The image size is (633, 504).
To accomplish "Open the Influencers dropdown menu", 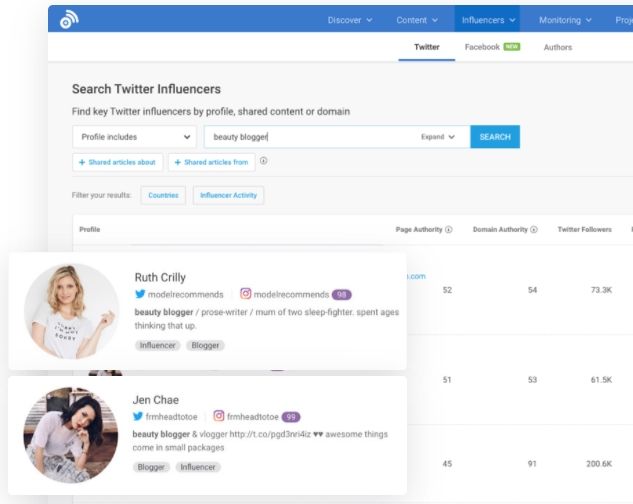I will tap(487, 19).
